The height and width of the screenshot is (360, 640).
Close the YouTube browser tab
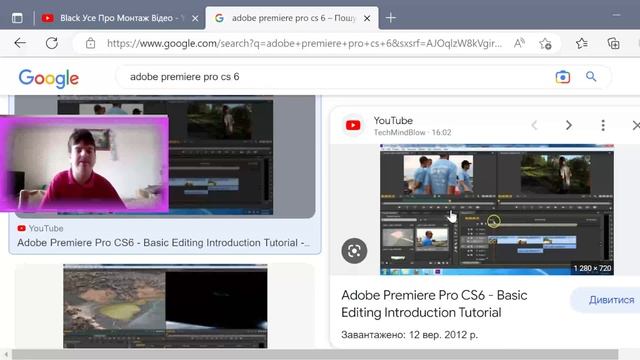click(x=195, y=18)
